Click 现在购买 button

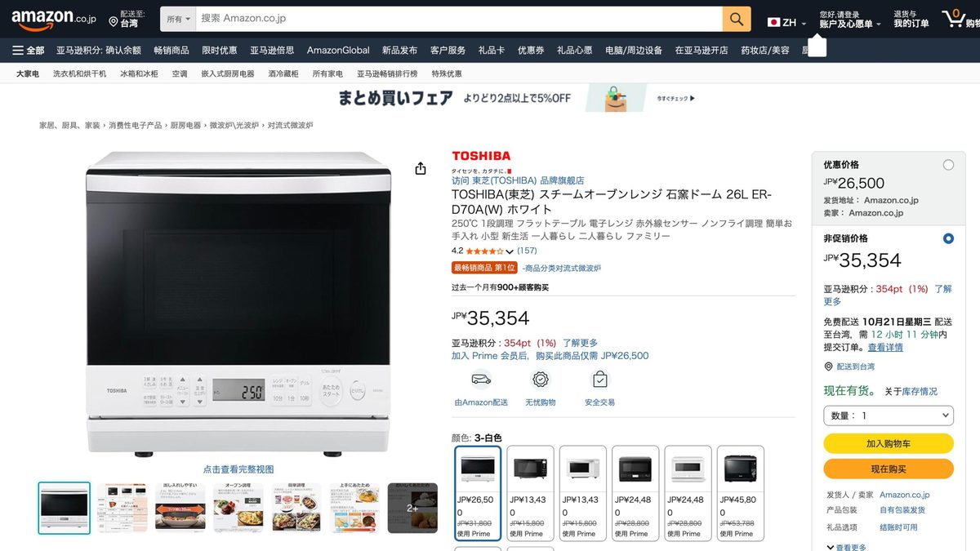(x=889, y=469)
